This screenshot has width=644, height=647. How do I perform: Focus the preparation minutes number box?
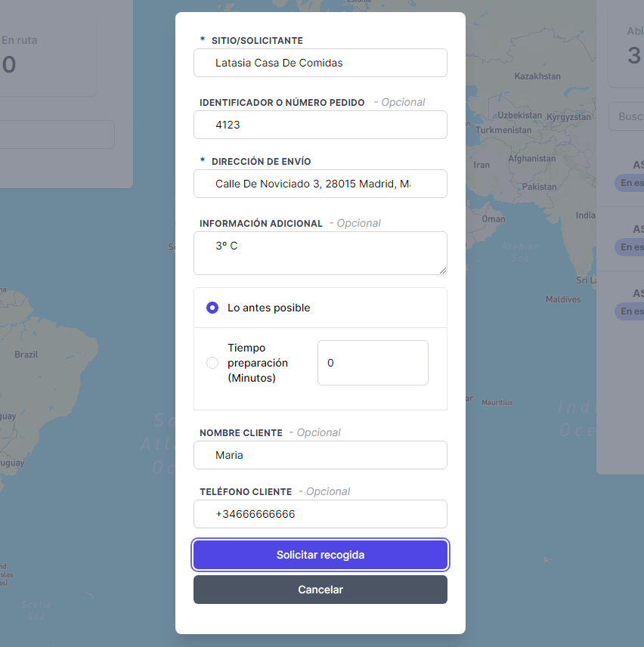373,363
